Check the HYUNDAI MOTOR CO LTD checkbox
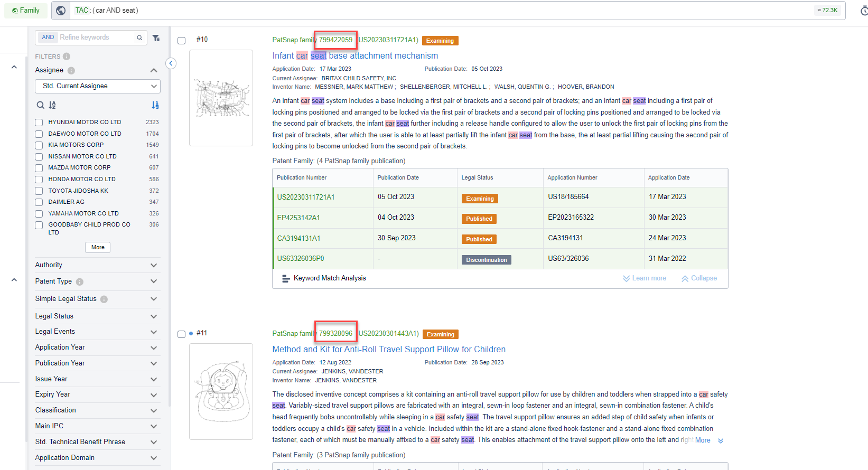The image size is (868, 470). (39, 123)
